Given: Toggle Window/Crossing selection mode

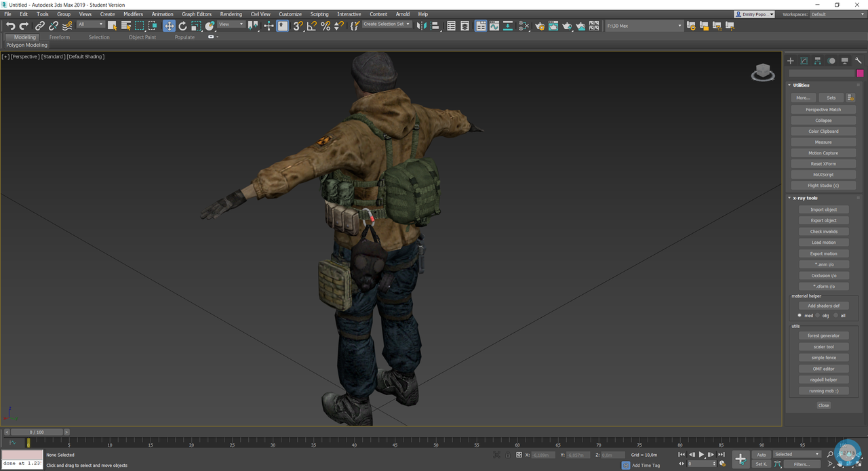Looking at the screenshot, I should tap(153, 26).
